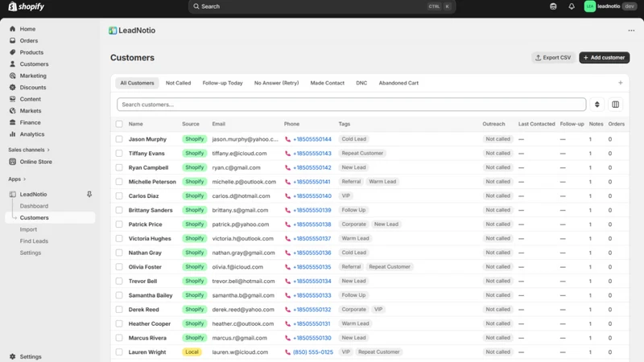Click the Warm Lead tag on Heather Cooper
Screen dimensions: 644x362
[355, 323]
